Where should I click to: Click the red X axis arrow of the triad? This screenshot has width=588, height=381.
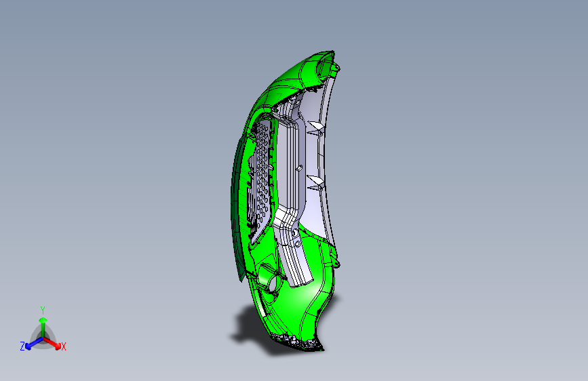52,343
